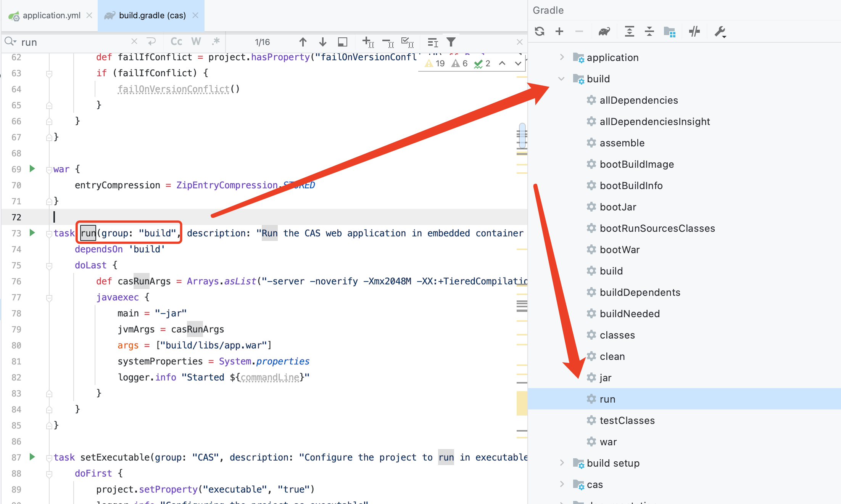Collapse all nodes in Gradle tree
Image resolution: width=841 pixels, height=504 pixels.
click(649, 31)
